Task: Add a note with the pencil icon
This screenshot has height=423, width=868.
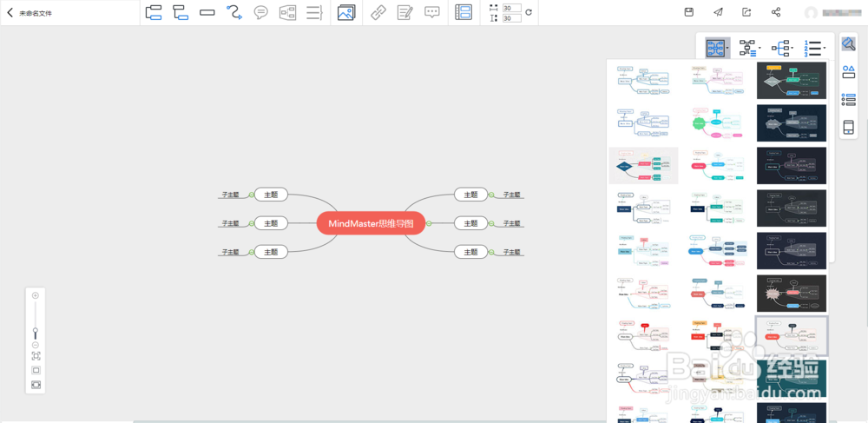Action: 405,12
